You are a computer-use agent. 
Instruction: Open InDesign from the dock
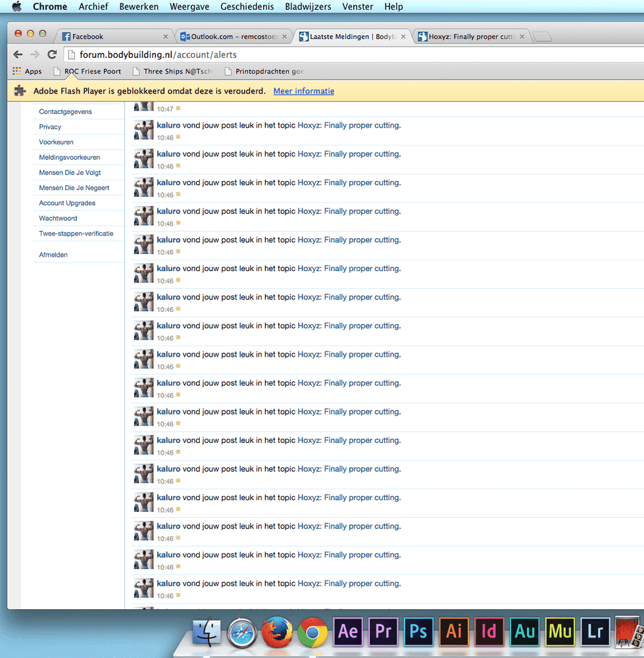[x=489, y=632]
